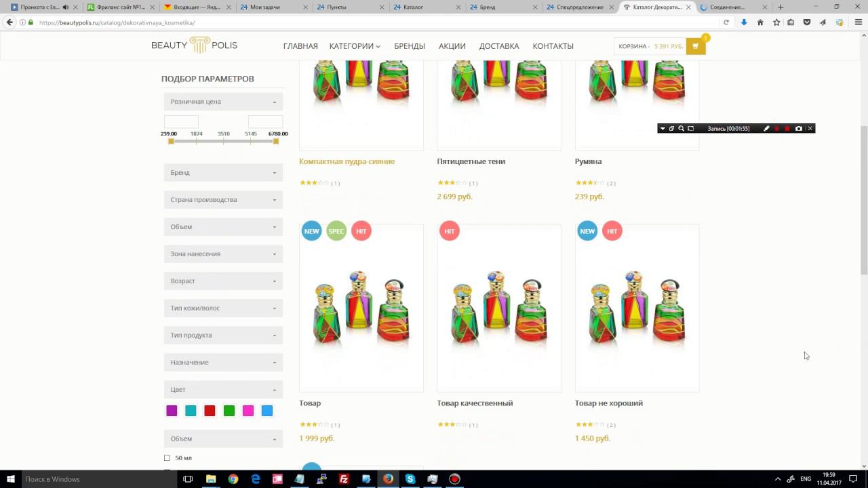Take screenshot with recorder camera icon

[799, 129]
